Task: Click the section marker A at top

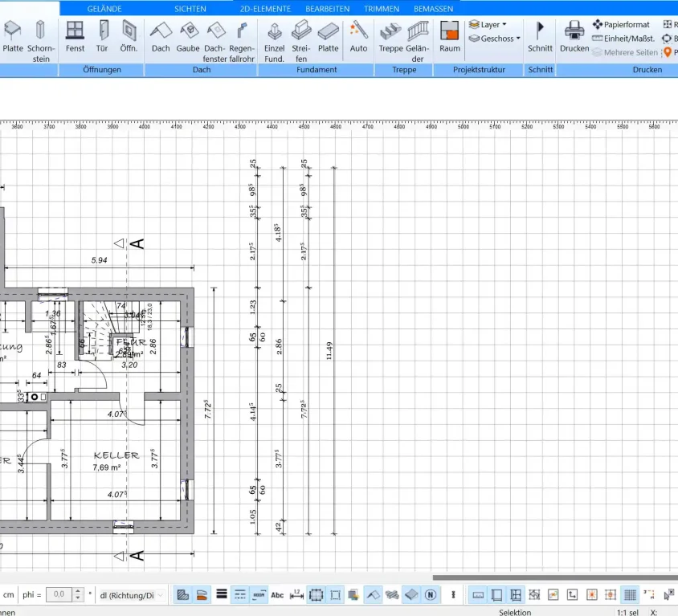Action: (x=137, y=244)
